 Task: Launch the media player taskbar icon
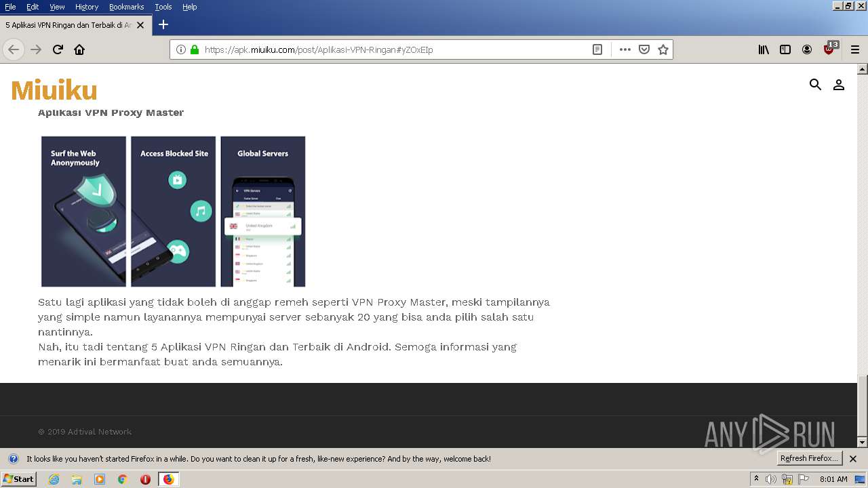(100, 479)
